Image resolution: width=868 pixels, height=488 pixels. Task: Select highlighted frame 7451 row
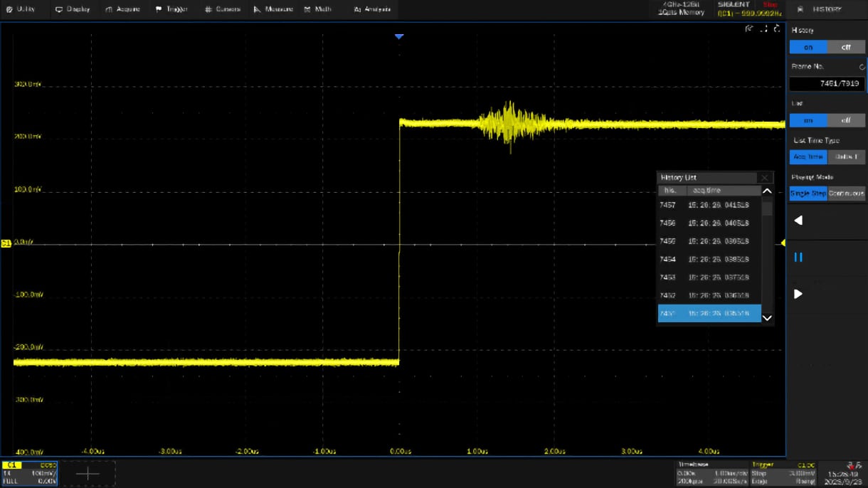(709, 313)
